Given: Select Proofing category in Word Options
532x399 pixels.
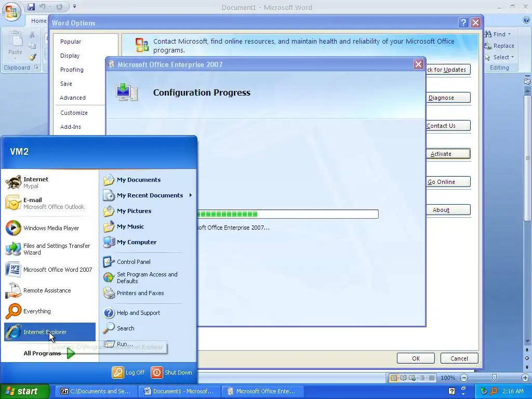Looking at the screenshot, I should coord(72,70).
